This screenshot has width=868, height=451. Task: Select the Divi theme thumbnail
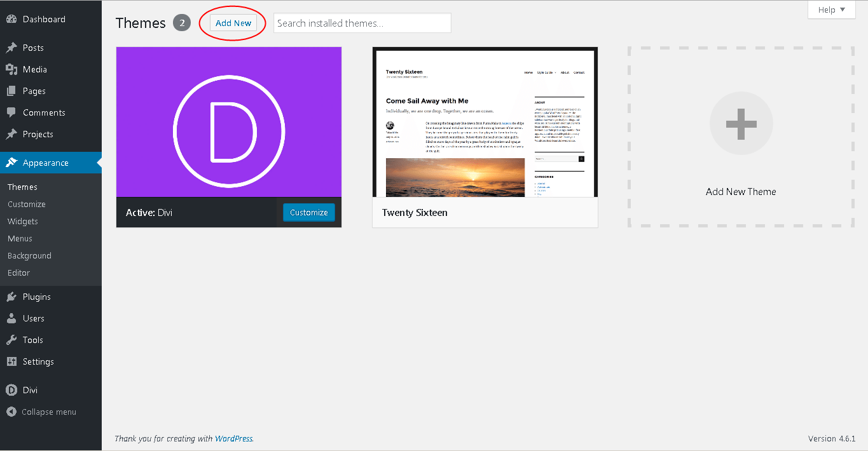[x=229, y=122]
